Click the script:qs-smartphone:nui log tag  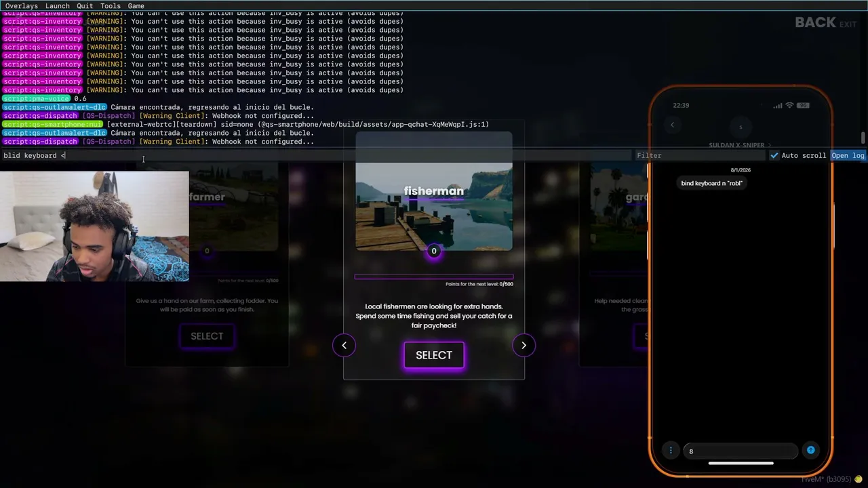[52, 125]
